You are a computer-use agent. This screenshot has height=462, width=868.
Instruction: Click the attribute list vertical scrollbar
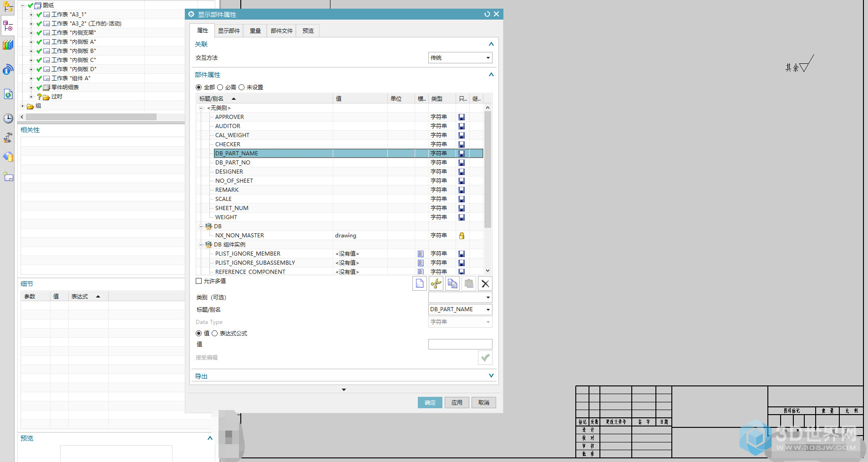pyautogui.click(x=487, y=169)
